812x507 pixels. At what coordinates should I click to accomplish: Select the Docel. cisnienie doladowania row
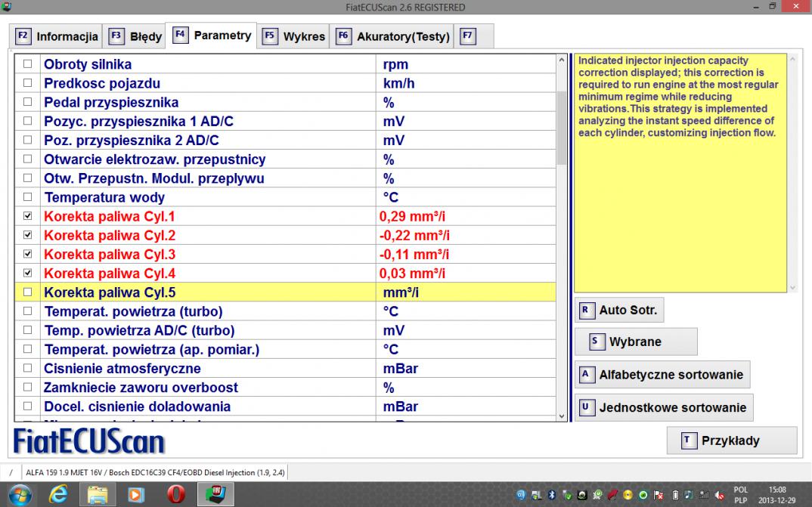[285, 406]
